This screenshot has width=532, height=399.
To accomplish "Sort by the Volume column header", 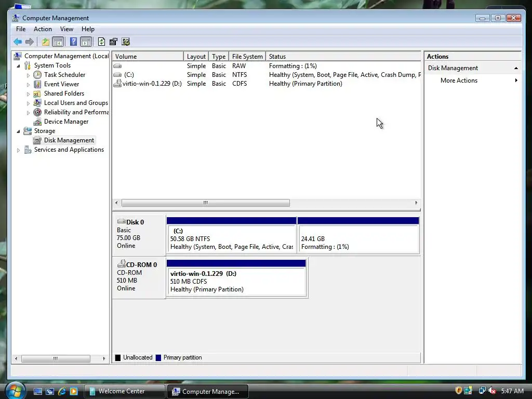I will 148,56.
